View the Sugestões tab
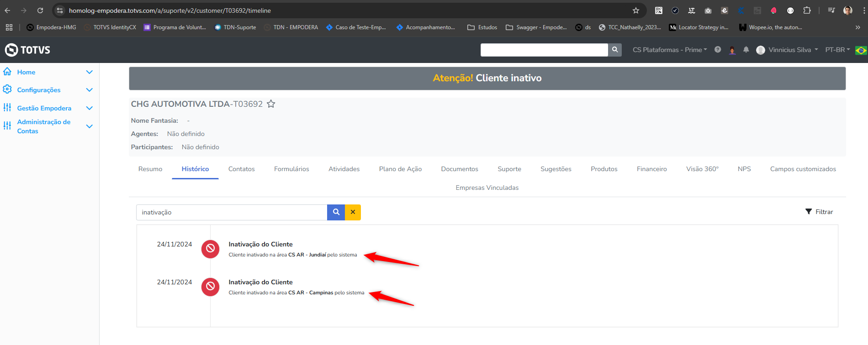Image resolution: width=868 pixels, height=345 pixels. click(x=556, y=169)
